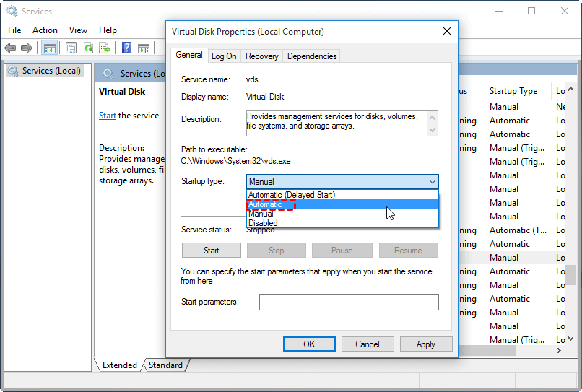The height and width of the screenshot is (392, 582).
Task: Click the Services gear icon in title bar
Action: 12,11
